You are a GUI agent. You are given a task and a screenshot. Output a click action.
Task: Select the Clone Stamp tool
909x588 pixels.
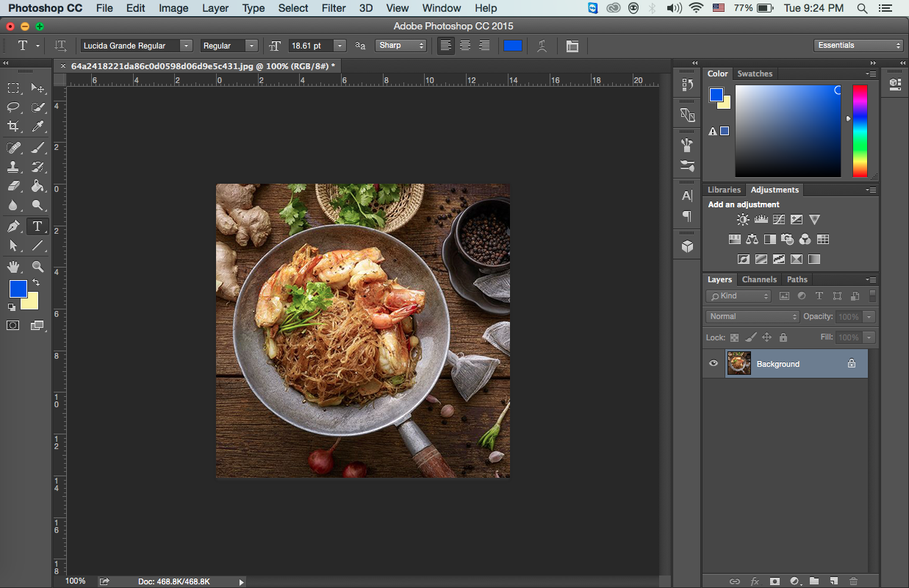click(13, 167)
